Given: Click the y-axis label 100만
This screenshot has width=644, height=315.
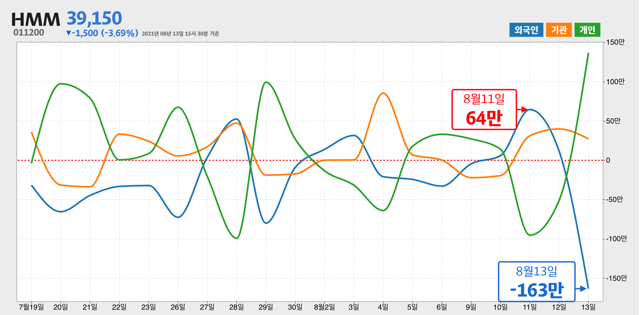Looking at the screenshot, I should [615, 82].
